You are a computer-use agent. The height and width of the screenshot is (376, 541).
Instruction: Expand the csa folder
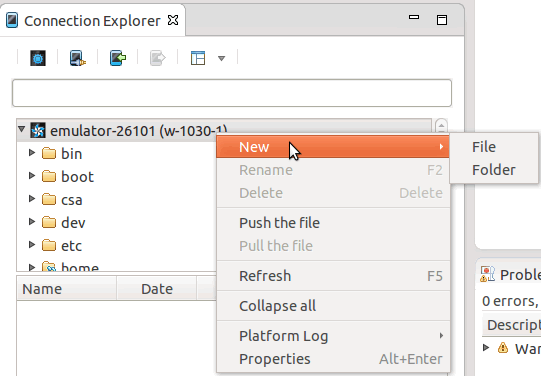[32, 198]
